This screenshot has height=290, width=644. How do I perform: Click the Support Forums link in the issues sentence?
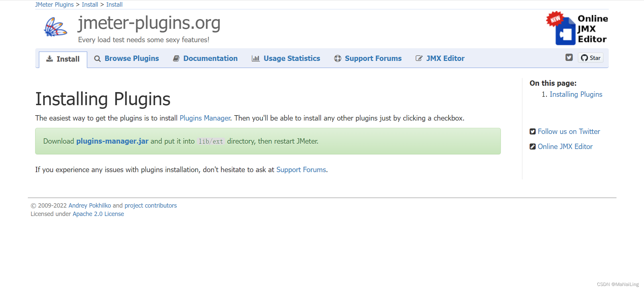click(x=301, y=170)
